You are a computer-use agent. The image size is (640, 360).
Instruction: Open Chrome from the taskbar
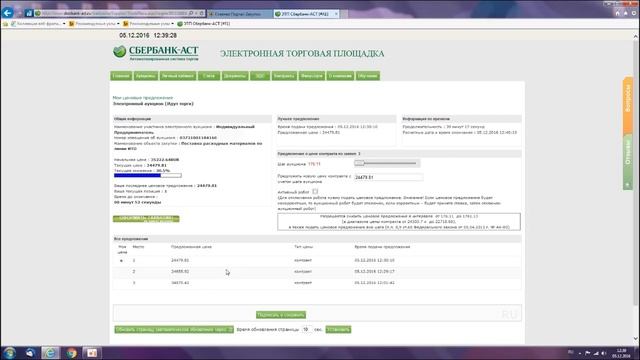coord(71,353)
